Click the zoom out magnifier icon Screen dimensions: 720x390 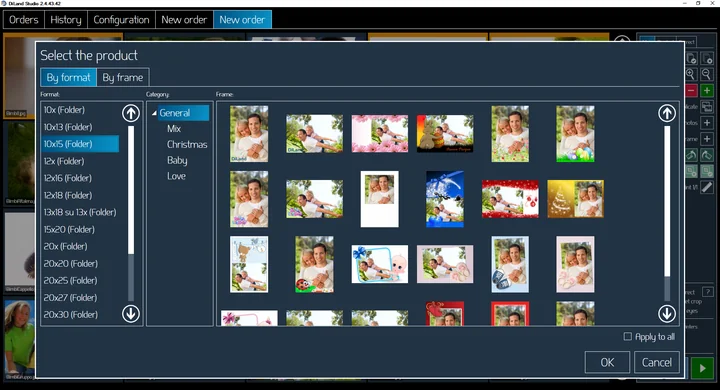pyautogui.click(x=707, y=74)
